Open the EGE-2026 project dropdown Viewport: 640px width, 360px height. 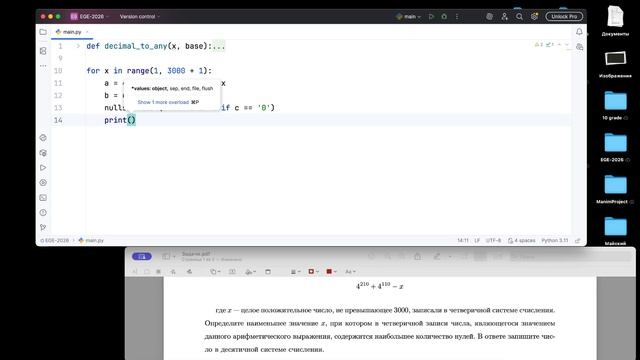[90, 17]
